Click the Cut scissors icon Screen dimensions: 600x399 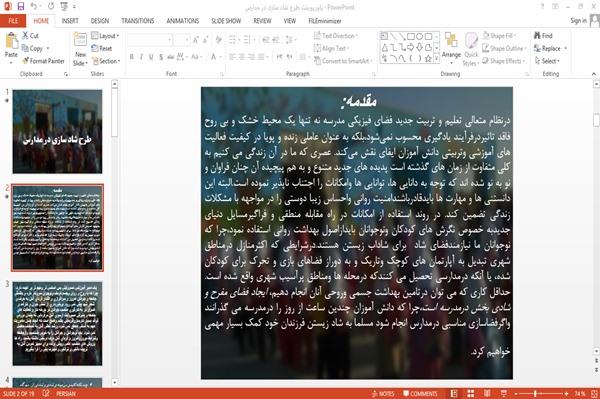(26, 36)
